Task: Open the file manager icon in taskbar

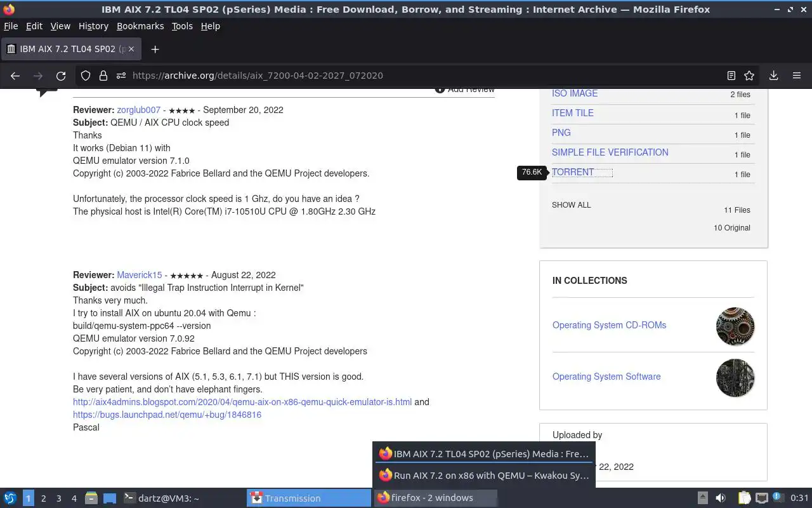Action: pyautogui.click(x=91, y=498)
